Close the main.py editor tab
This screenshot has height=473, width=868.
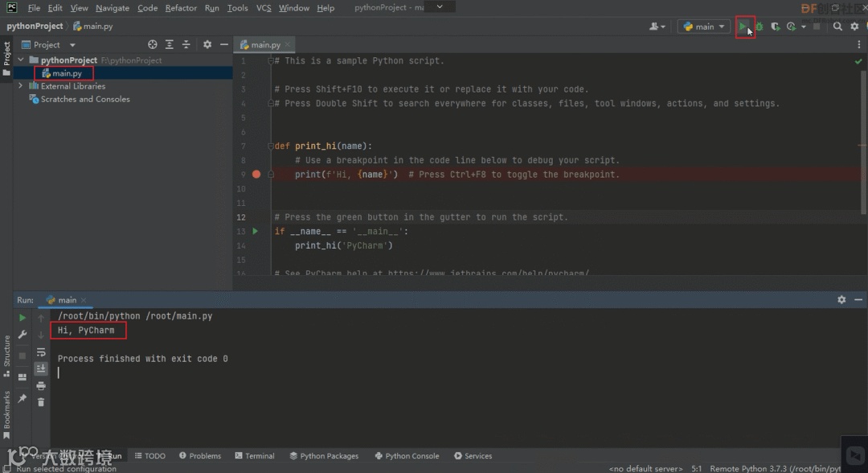pyautogui.click(x=287, y=45)
